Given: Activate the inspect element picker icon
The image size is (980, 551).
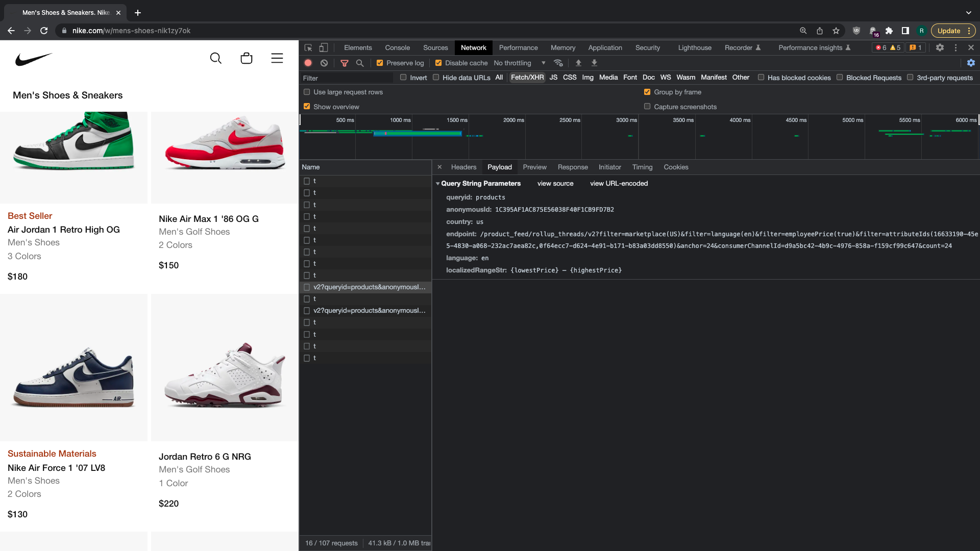Looking at the screenshot, I should pos(308,47).
